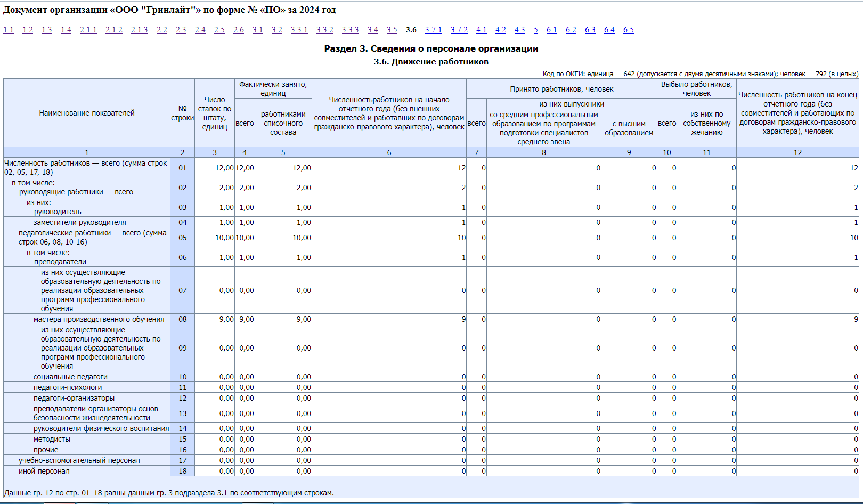863x504 pixels.
Task: Go to subsection 2.1.3 link
Action: tap(140, 30)
